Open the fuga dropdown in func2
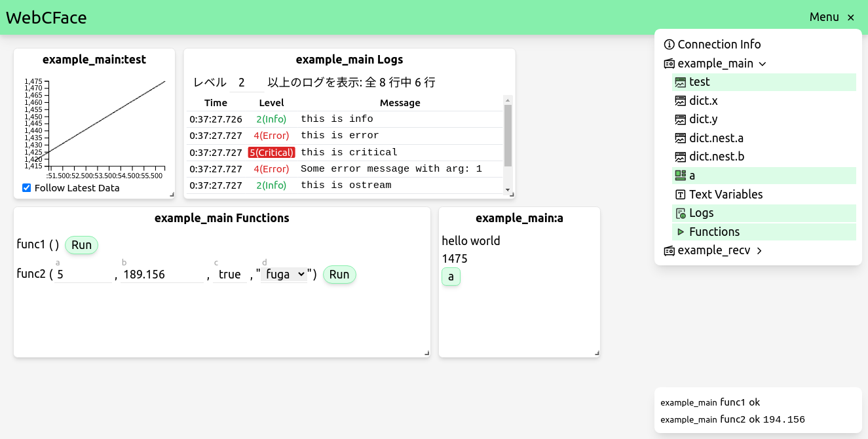The height and width of the screenshot is (439, 868). [x=284, y=275]
